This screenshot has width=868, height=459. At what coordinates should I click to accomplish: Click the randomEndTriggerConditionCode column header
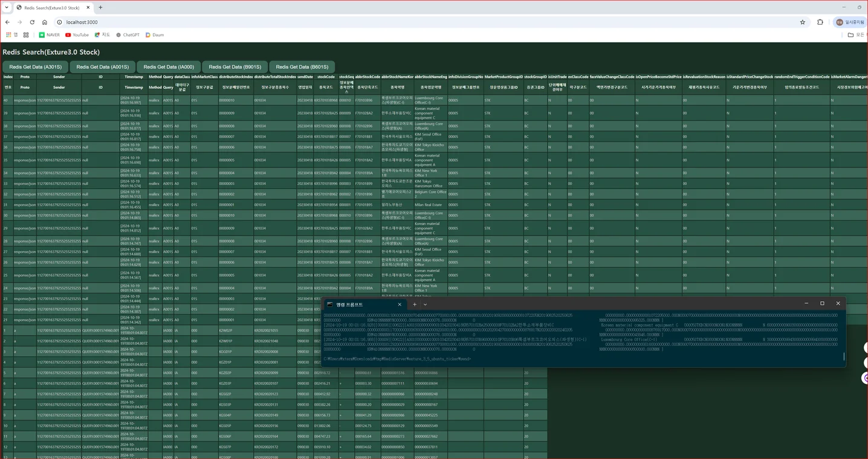coord(802,77)
